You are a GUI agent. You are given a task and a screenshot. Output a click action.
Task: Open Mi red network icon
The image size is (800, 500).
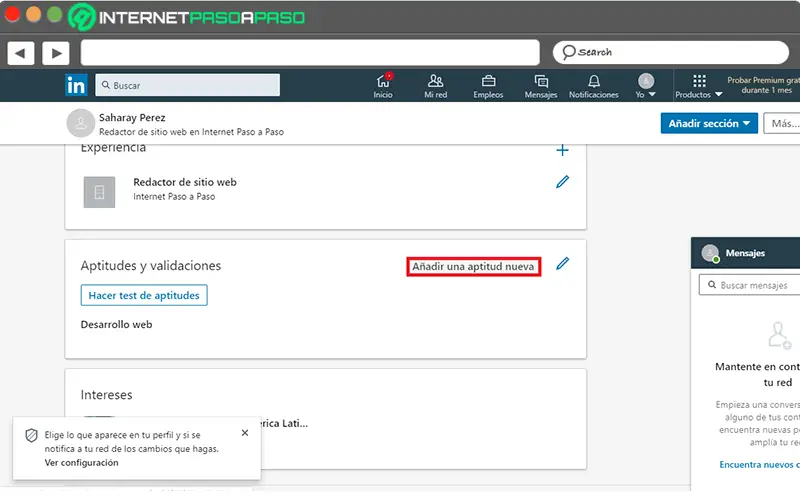click(435, 86)
